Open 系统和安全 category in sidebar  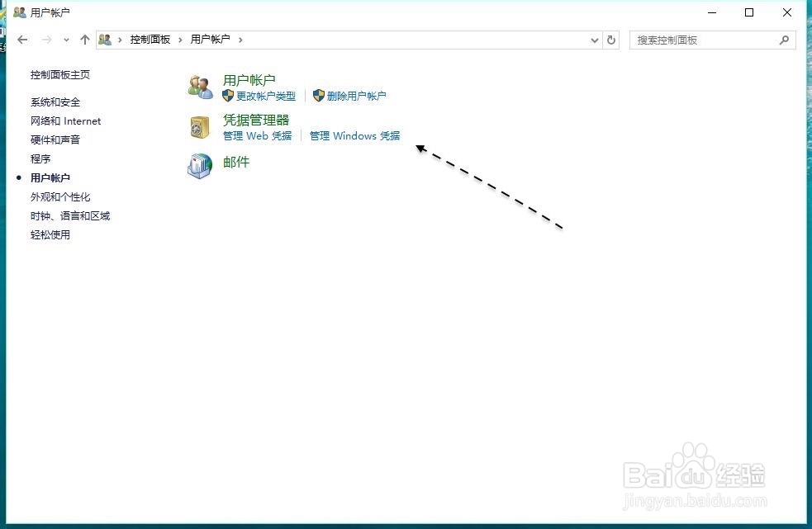[x=55, y=102]
